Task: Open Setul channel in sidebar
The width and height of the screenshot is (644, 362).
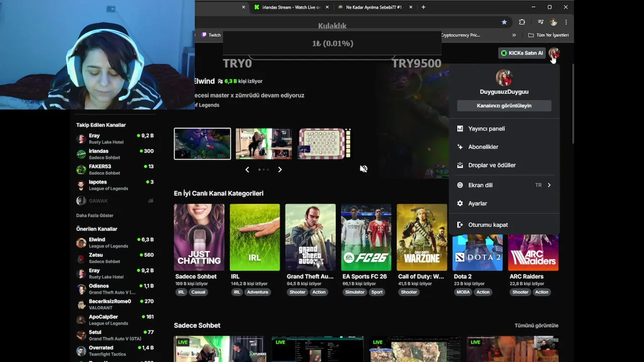Action: (115, 335)
